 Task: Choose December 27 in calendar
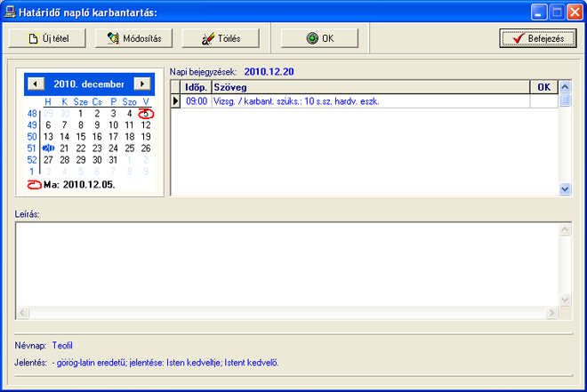click(x=48, y=160)
